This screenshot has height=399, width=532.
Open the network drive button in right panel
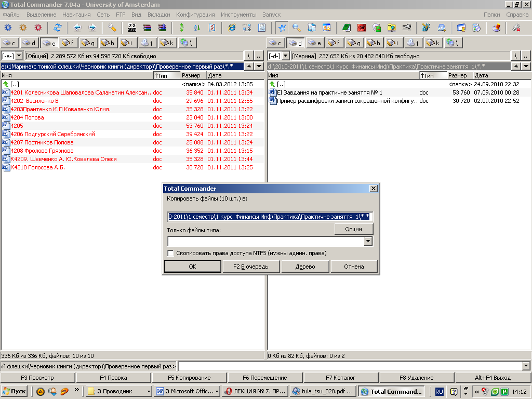(453, 43)
